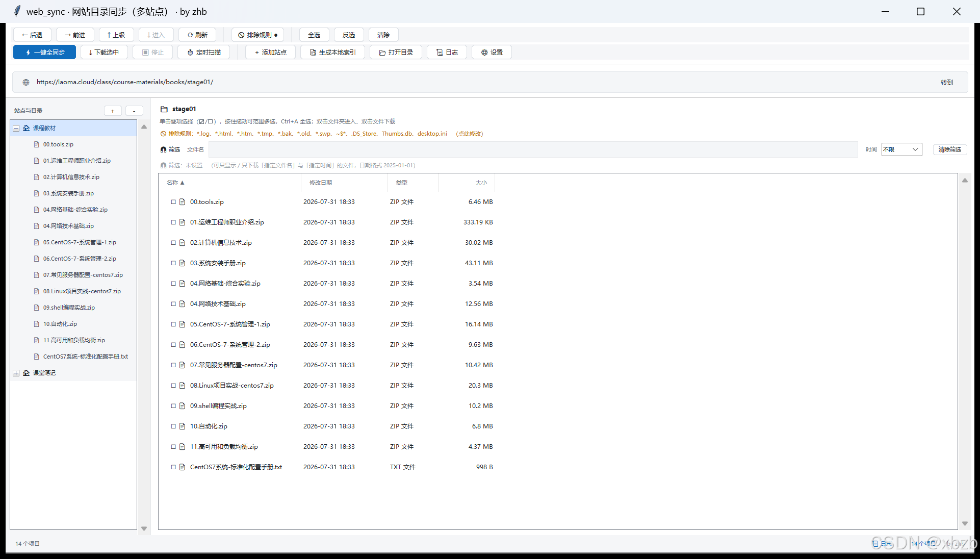Go up with 上级 button
Viewport: 980px width, 559px height.
coord(116,35)
